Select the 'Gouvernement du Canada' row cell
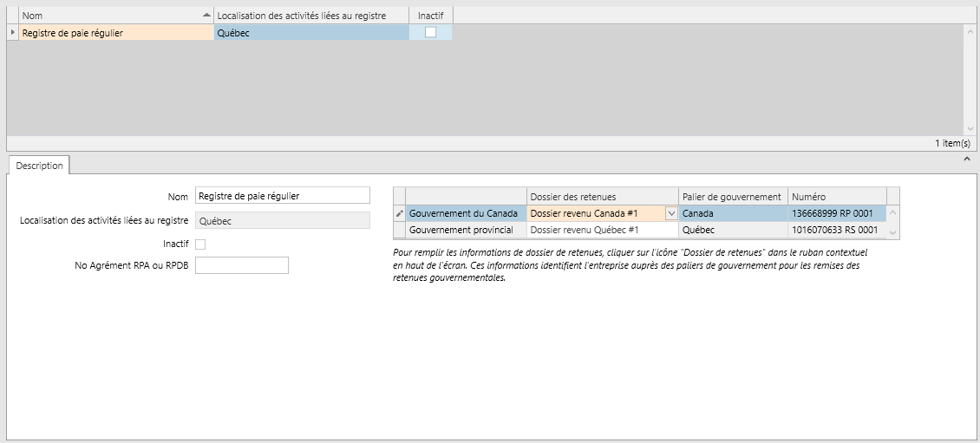Image resolution: width=980 pixels, height=443 pixels. tap(467, 213)
